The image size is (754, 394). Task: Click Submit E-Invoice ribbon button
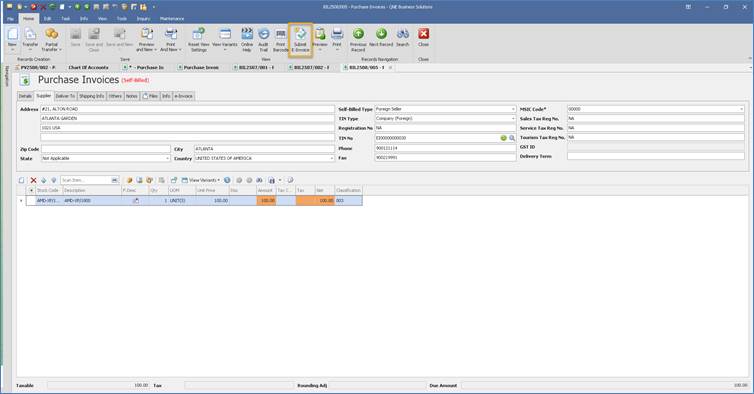(301, 40)
